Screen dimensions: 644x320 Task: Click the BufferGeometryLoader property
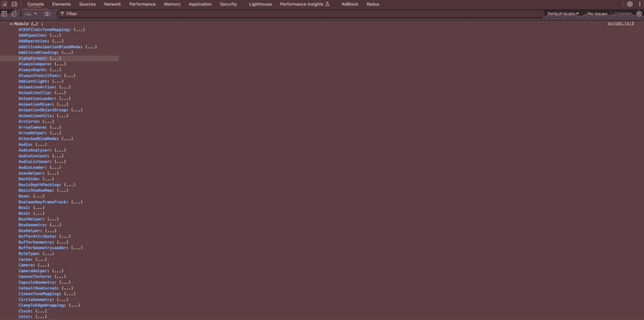tap(50, 248)
